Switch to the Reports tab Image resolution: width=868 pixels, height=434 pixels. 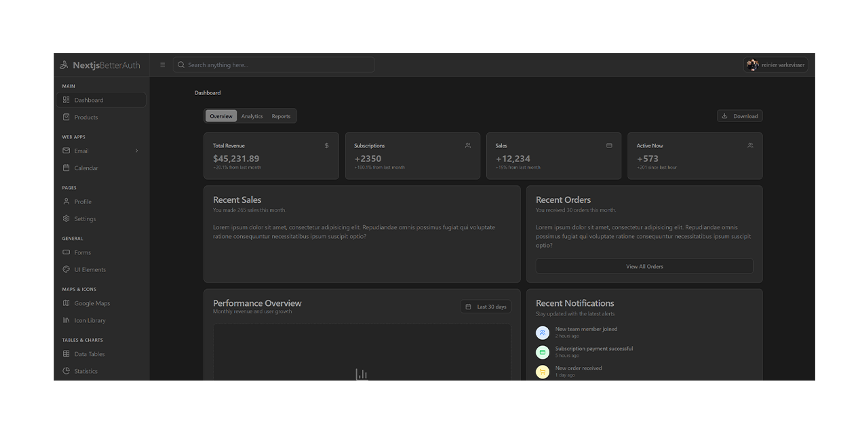pos(281,116)
